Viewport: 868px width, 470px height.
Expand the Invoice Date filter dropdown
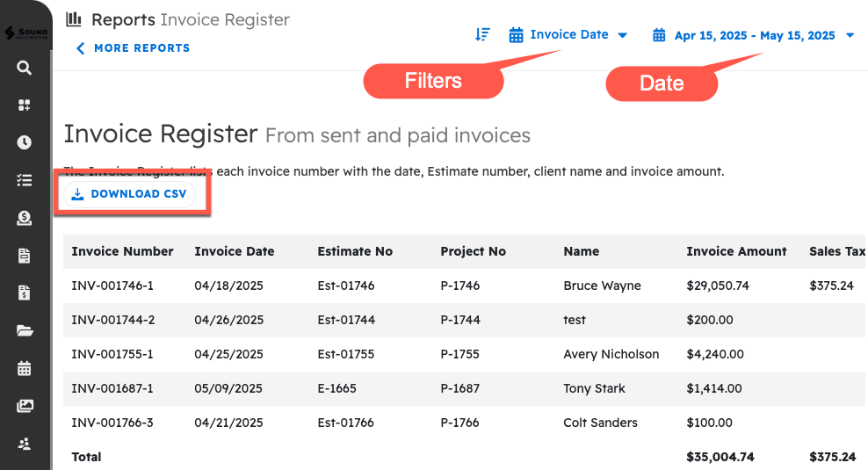click(x=568, y=35)
